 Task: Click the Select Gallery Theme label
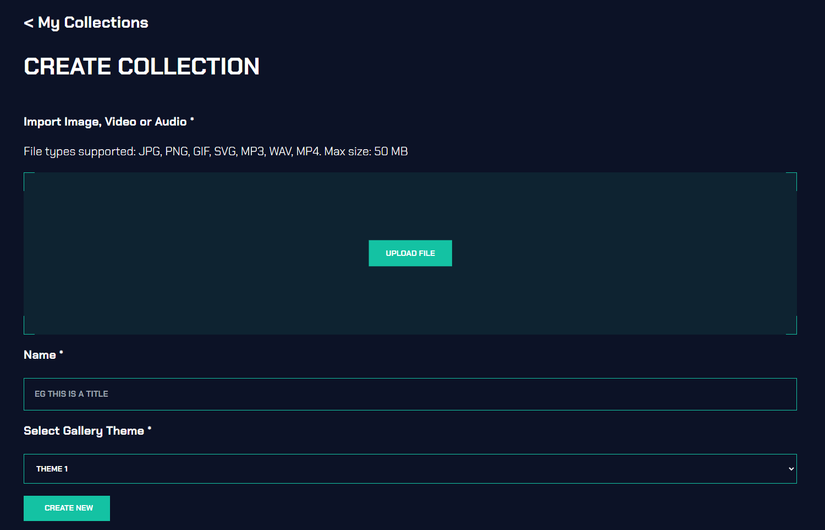(x=85, y=431)
